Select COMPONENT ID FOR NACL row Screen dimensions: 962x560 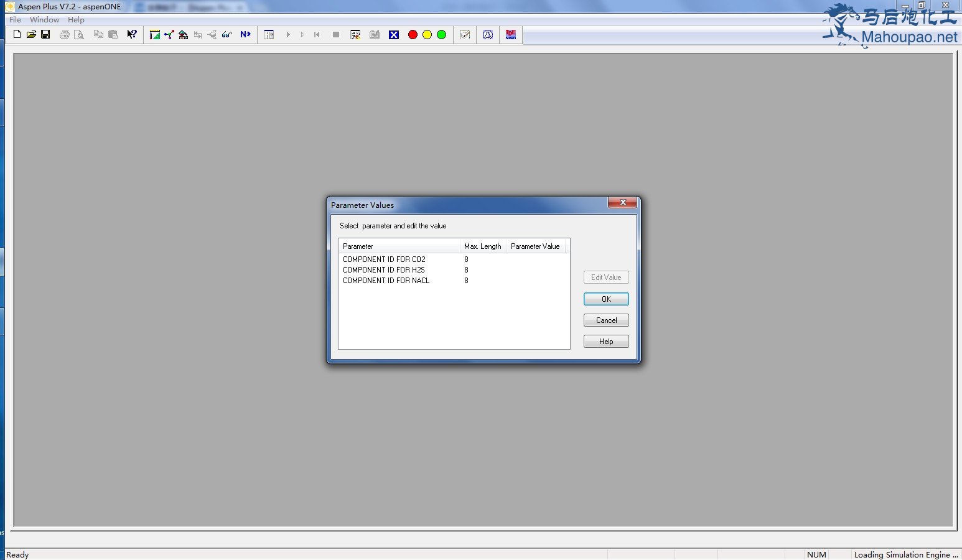pyautogui.click(x=454, y=281)
